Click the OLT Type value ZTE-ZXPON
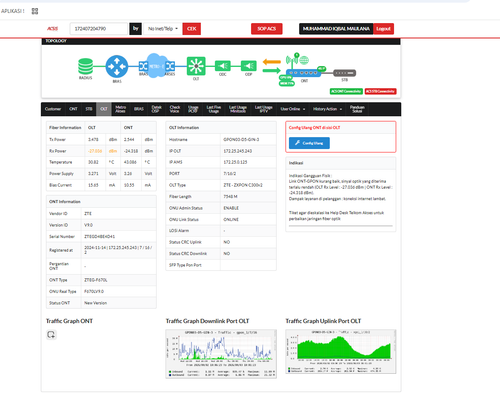This screenshot has height=393, width=500. 243,185
